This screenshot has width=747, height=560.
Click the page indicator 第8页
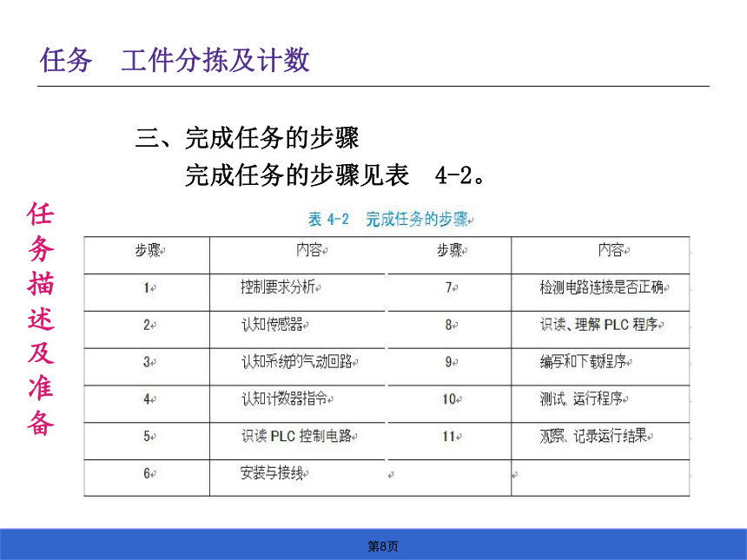pyautogui.click(x=382, y=546)
